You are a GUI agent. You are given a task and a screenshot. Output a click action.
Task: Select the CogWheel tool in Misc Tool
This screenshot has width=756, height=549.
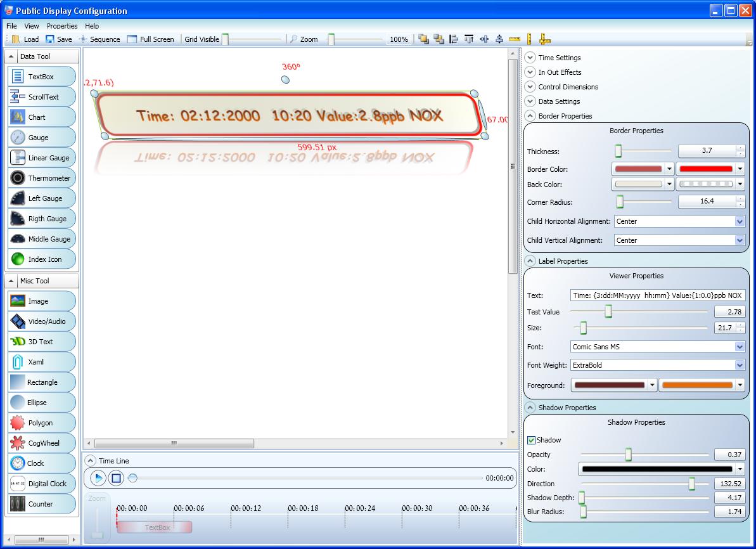(x=42, y=442)
